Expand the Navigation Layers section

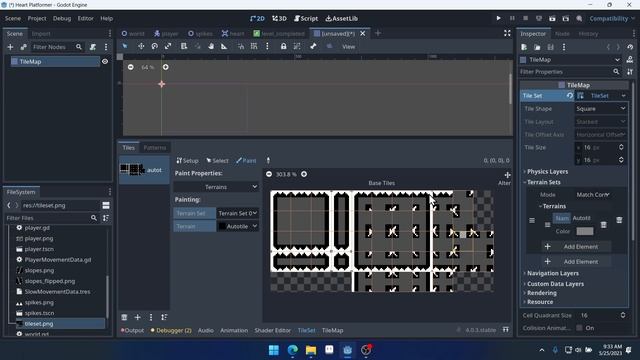(552, 273)
